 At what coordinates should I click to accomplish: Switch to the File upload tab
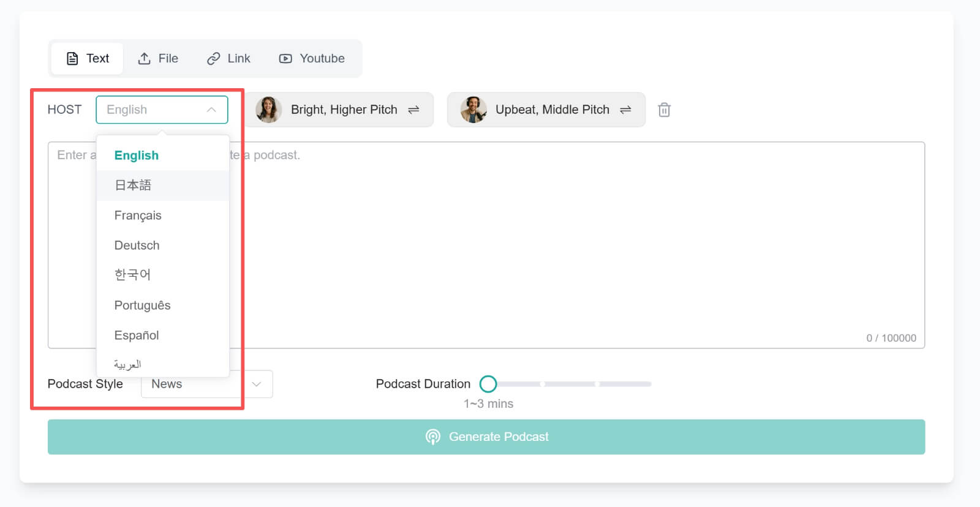[x=158, y=59]
